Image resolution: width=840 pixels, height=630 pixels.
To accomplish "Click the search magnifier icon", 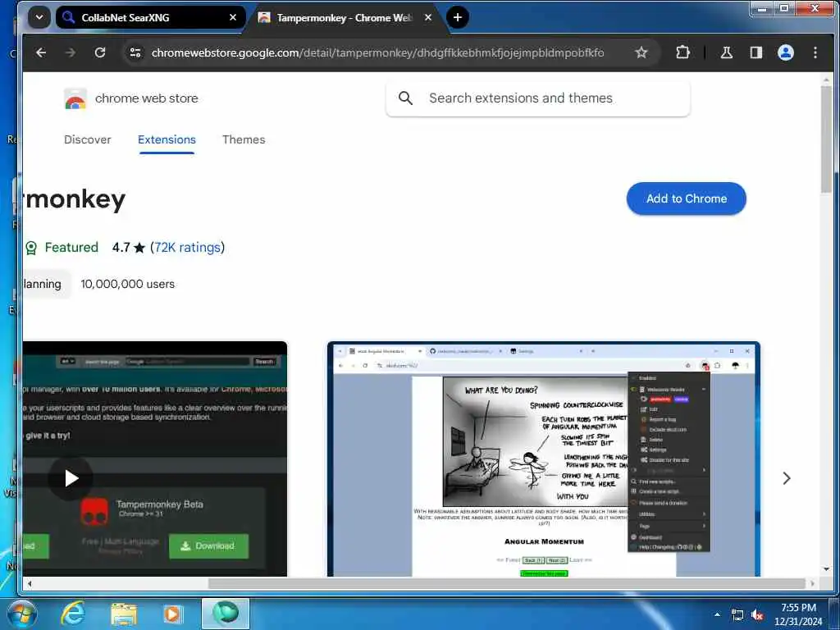I will point(405,98).
